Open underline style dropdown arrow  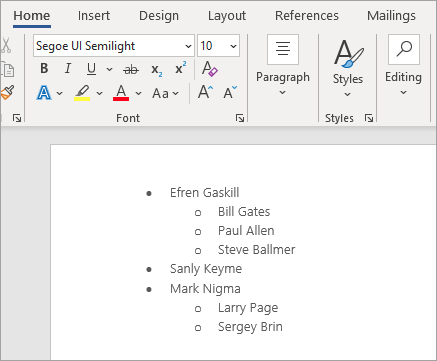pos(109,69)
